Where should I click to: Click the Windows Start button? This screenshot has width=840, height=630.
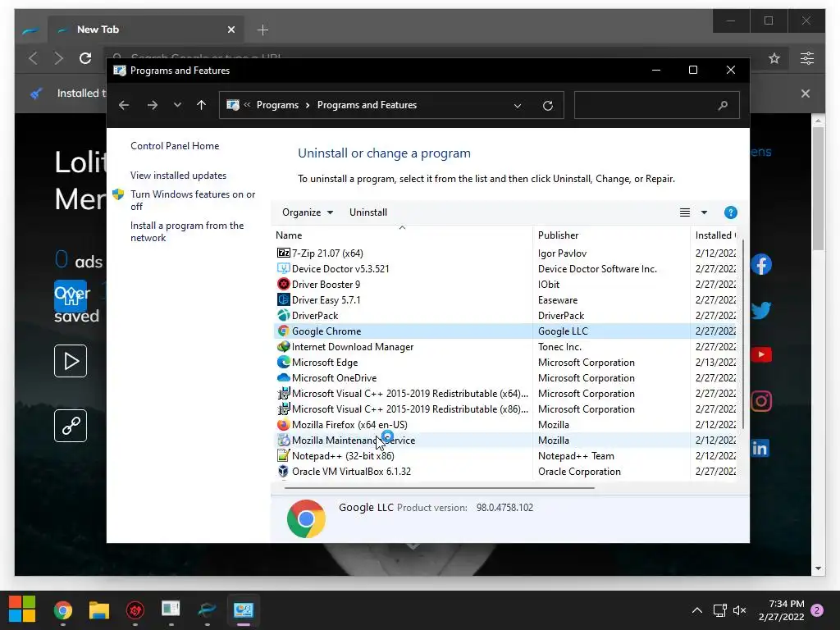coord(22,609)
